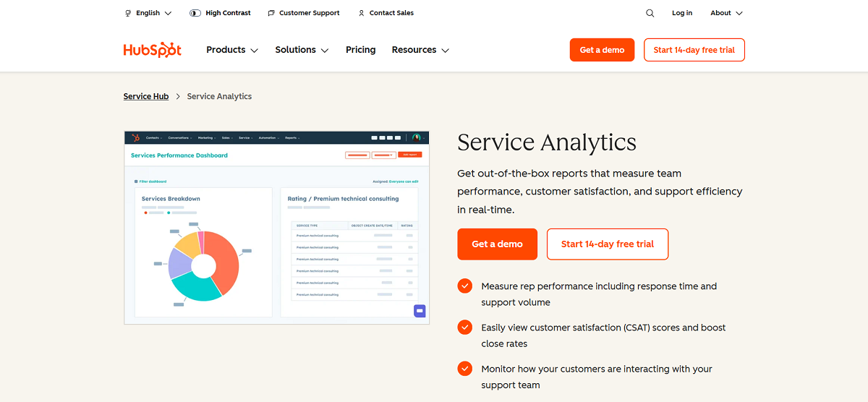Expand the Solutions menu chevron
This screenshot has width=868, height=402.
tap(325, 51)
